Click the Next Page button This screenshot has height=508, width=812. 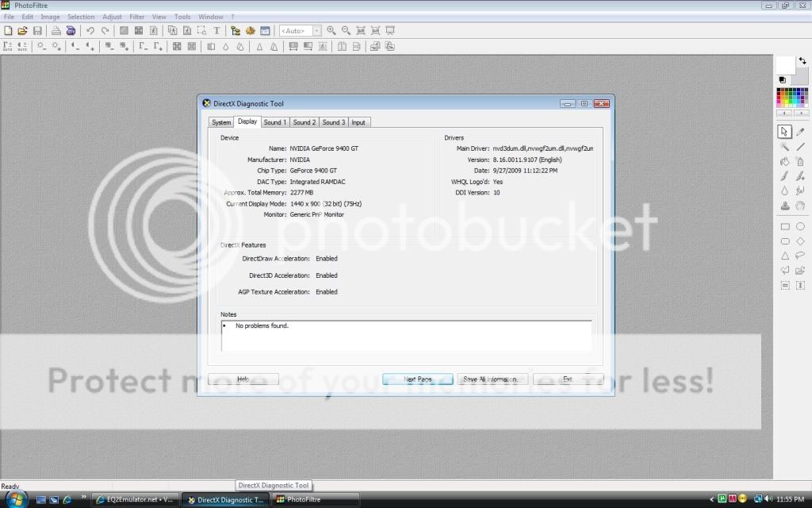click(x=417, y=379)
